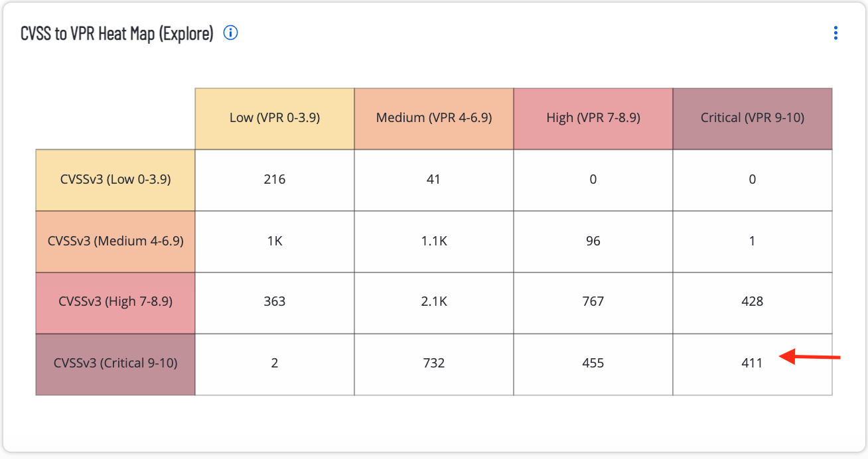This screenshot has width=868, height=459.
Task: Select the CVSSv3 (High 7-8.9) row header
Action: point(115,302)
